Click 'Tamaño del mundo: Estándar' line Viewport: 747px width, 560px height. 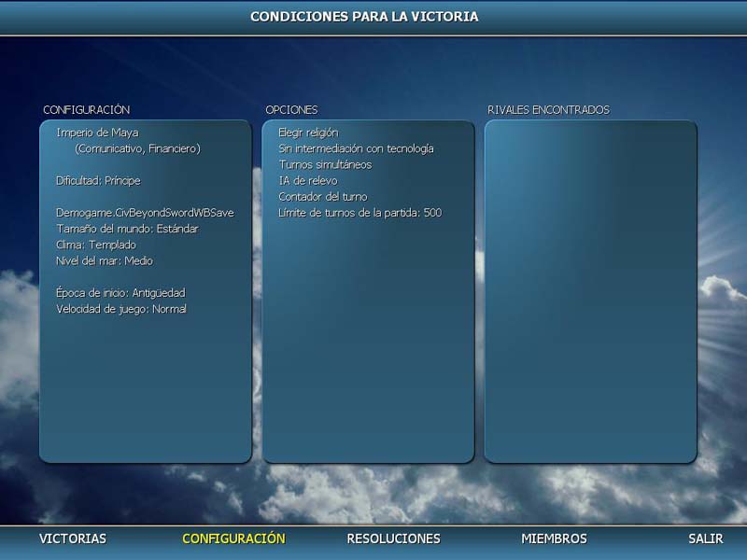[127, 229]
